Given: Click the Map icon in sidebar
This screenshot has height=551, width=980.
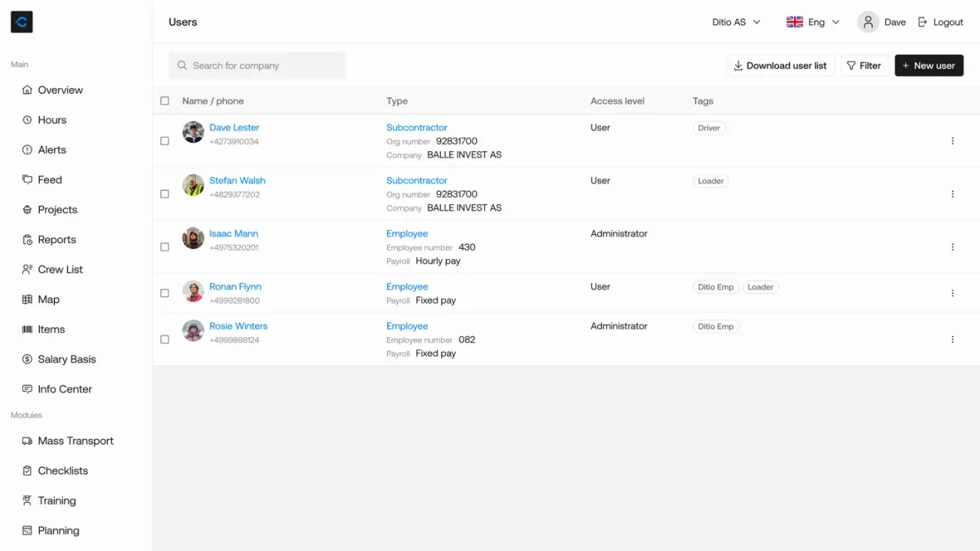Looking at the screenshot, I should point(28,300).
